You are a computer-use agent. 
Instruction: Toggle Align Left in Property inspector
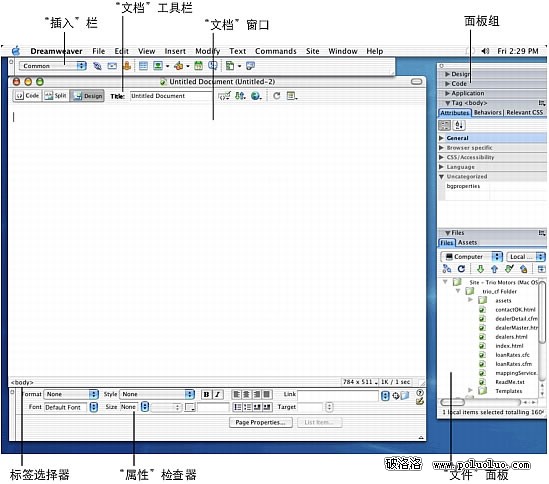pyautogui.click(x=236, y=395)
